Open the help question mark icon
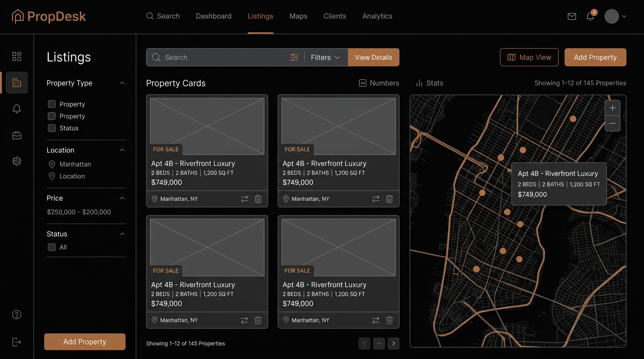 pyautogui.click(x=17, y=315)
